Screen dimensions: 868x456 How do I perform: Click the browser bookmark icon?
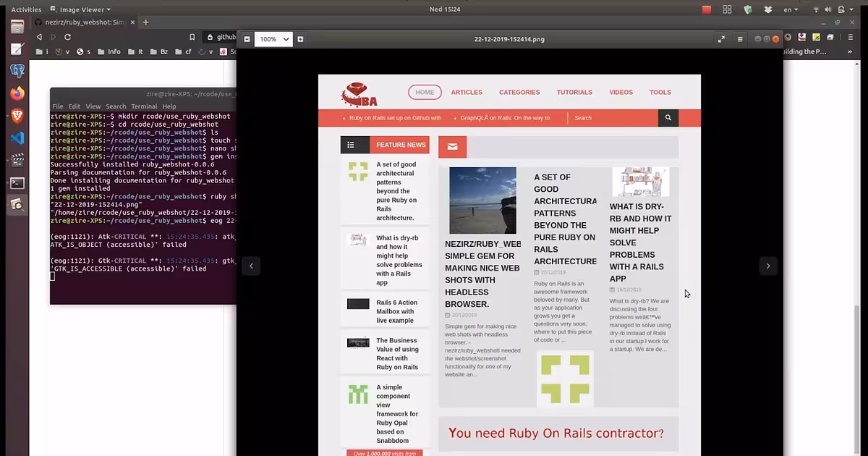tap(192, 37)
